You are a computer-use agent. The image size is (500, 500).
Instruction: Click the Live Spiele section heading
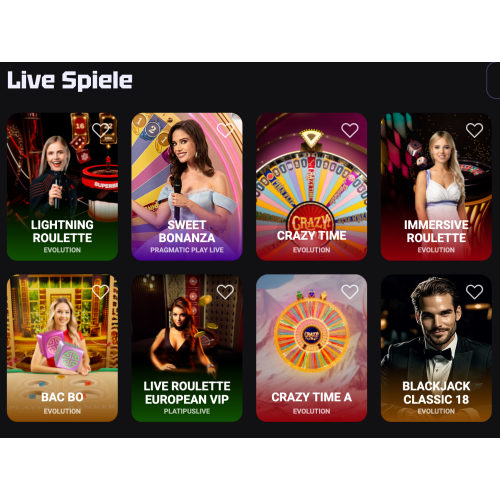[70, 80]
